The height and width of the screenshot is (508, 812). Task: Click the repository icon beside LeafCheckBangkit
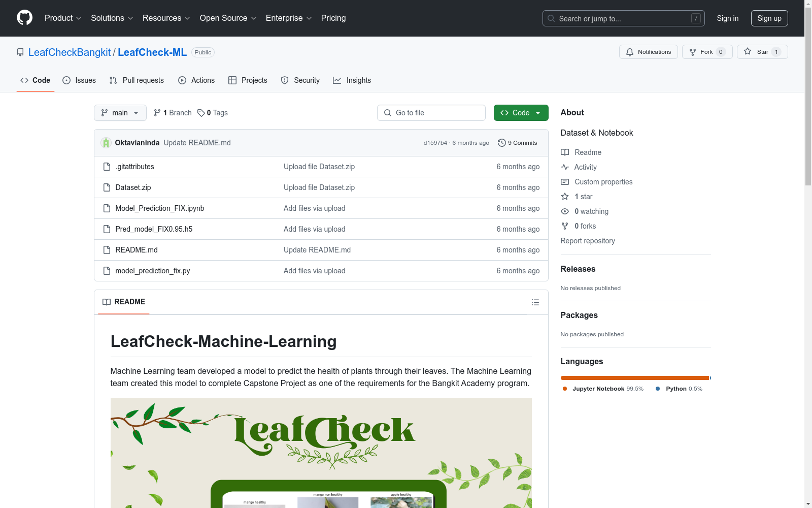click(x=20, y=52)
